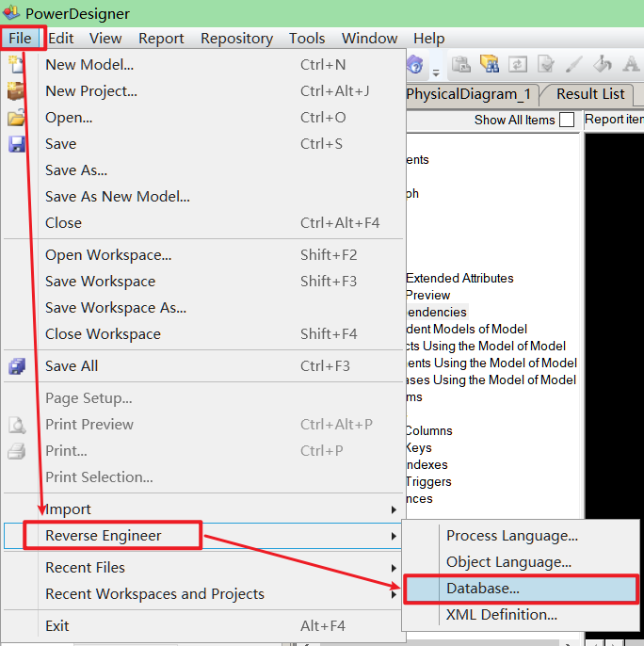Click the Print Selection... menu entry
This screenshot has width=644, height=646.
pos(203,477)
